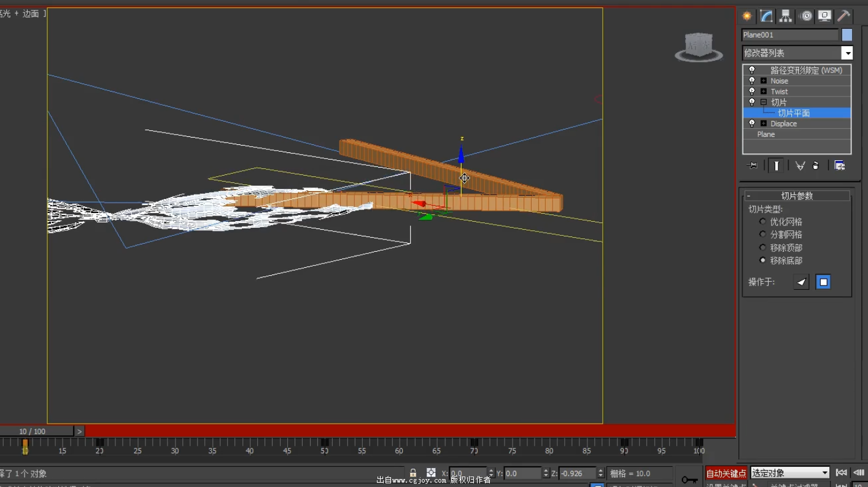The image size is (868, 487).
Task: Expand the Displace modifier sub-objects
Action: pos(764,123)
